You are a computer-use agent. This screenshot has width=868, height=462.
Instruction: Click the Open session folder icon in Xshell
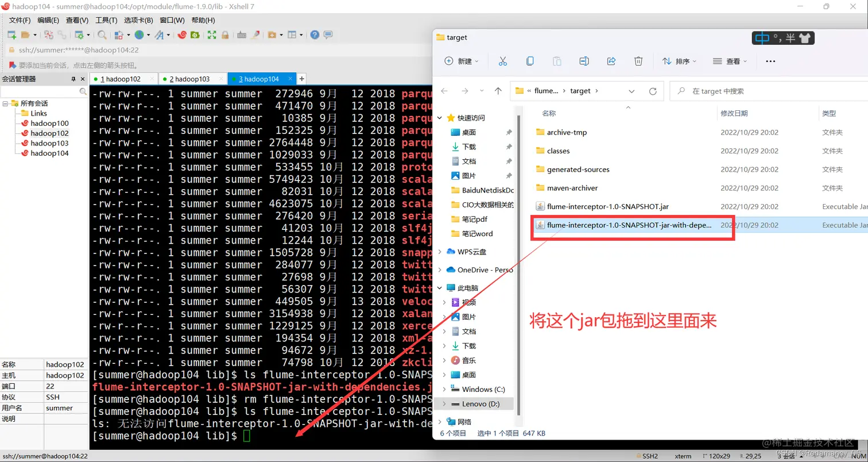[25, 35]
